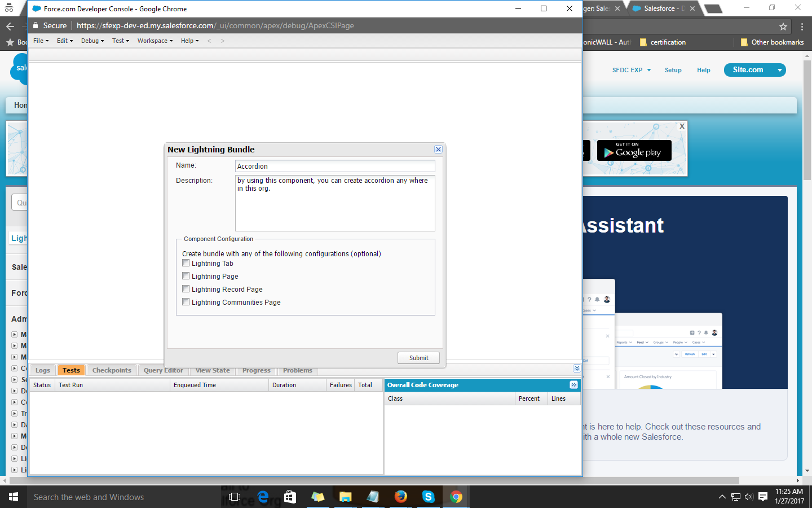This screenshot has height=508, width=812.
Task: Click the Secure padlock icon in the address bar
Action: click(34, 25)
